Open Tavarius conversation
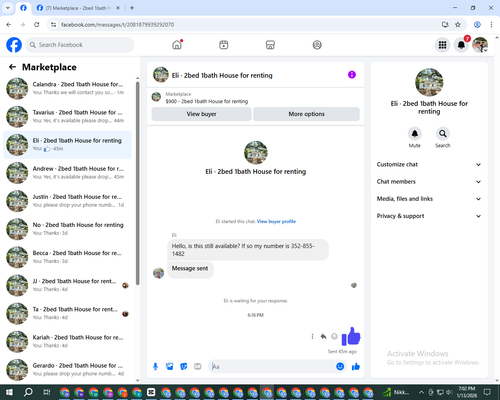 (x=67, y=117)
